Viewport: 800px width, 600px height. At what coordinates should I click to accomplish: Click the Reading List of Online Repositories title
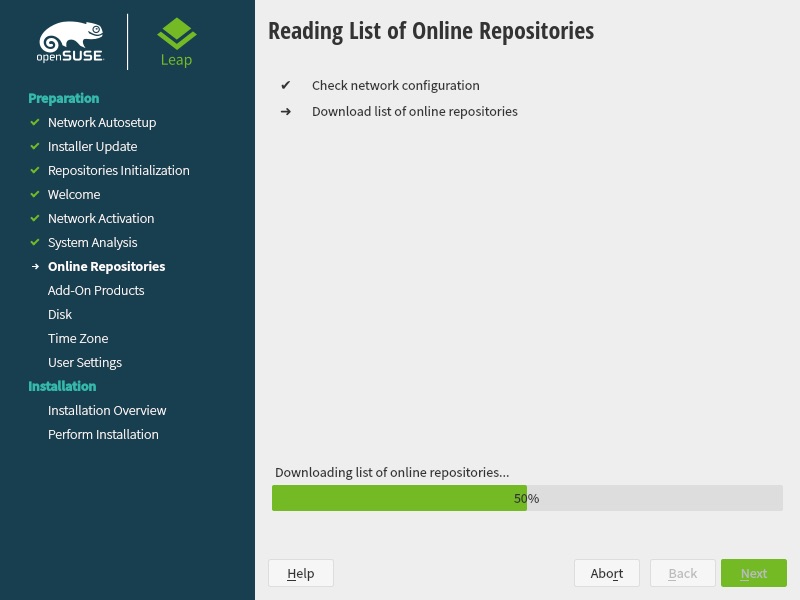431,31
